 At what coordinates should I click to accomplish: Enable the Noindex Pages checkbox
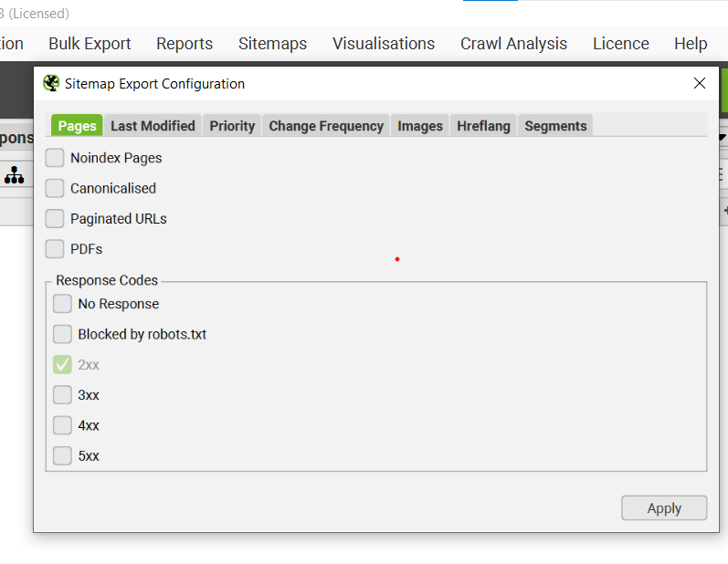pyautogui.click(x=55, y=158)
